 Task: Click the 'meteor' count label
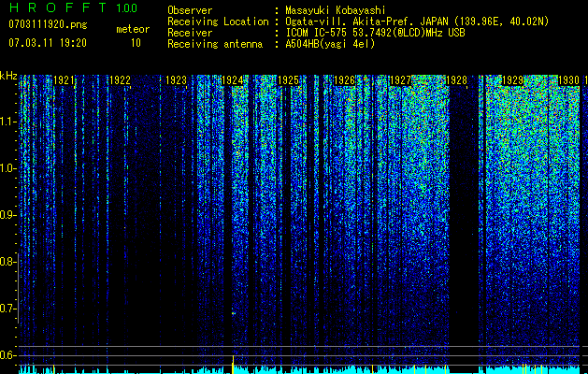click(133, 29)
